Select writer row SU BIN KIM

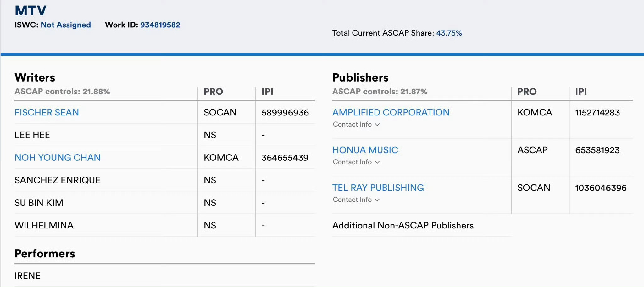point(165,203)
